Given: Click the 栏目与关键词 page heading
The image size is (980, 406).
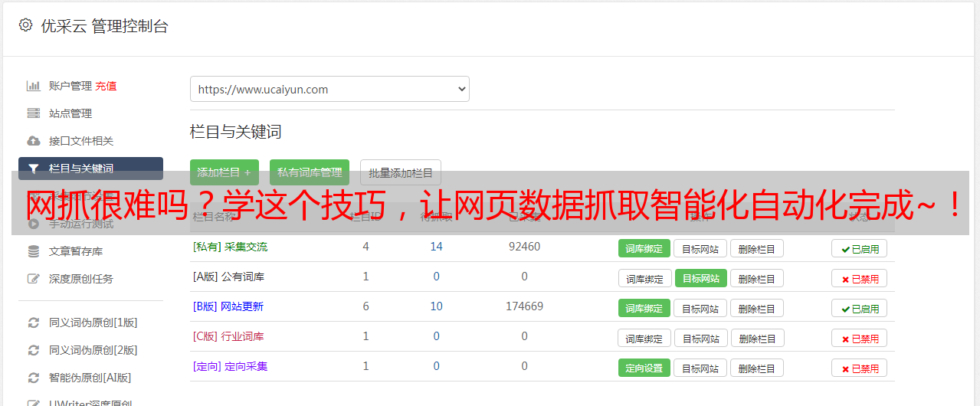Looking at the screenshot, I should [236, 132].
